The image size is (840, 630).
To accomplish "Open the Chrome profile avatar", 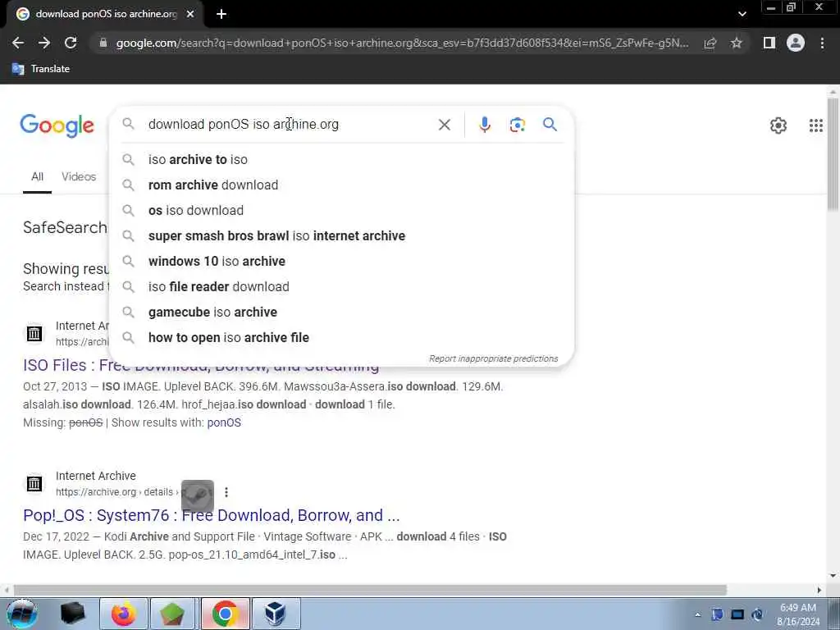I will [x=796, y=43].
